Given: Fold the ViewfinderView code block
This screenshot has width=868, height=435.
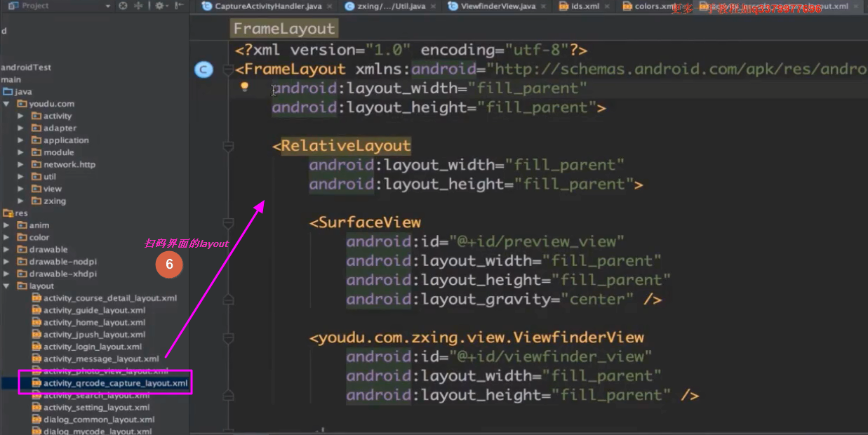Looking at the screenshot, I should (227, 338).
